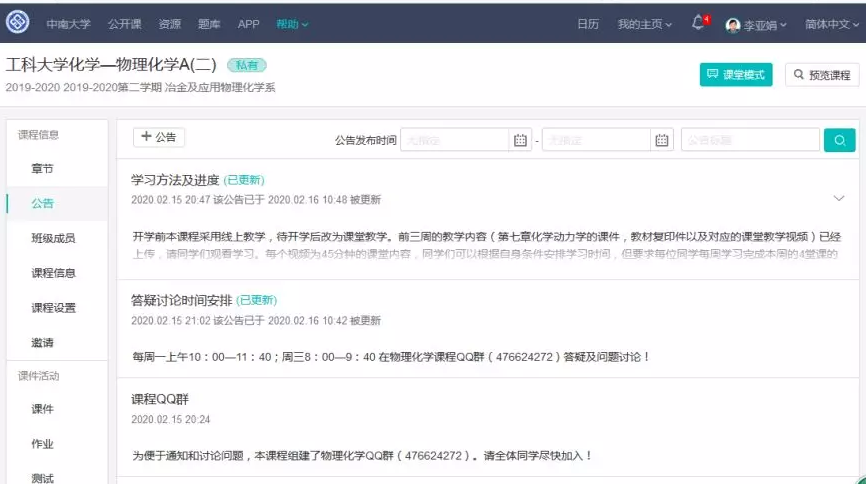Select 章节 in the sidebar
This screenshot has width=866, height=484.
pyautogui.click(x=43, y=168)
